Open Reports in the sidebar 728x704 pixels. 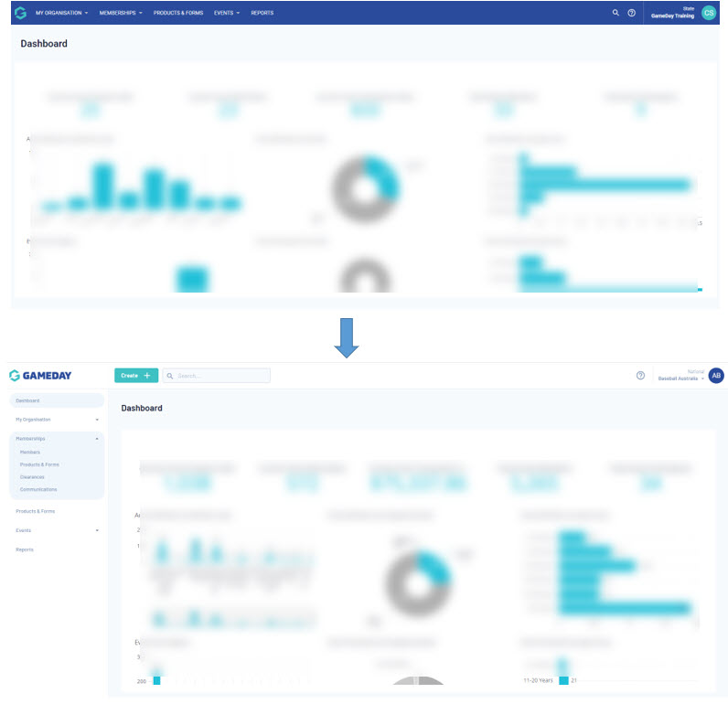[x=25, y=549]
